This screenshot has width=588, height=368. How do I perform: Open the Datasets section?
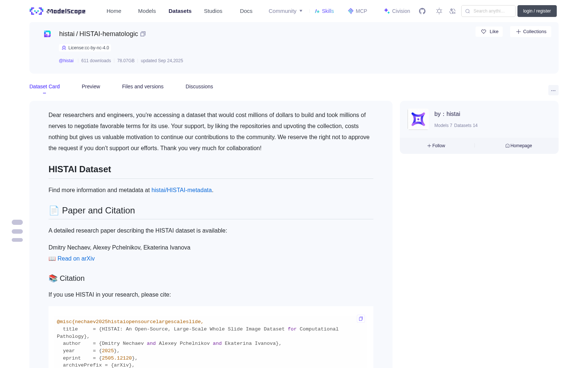(x=180, y=11)
